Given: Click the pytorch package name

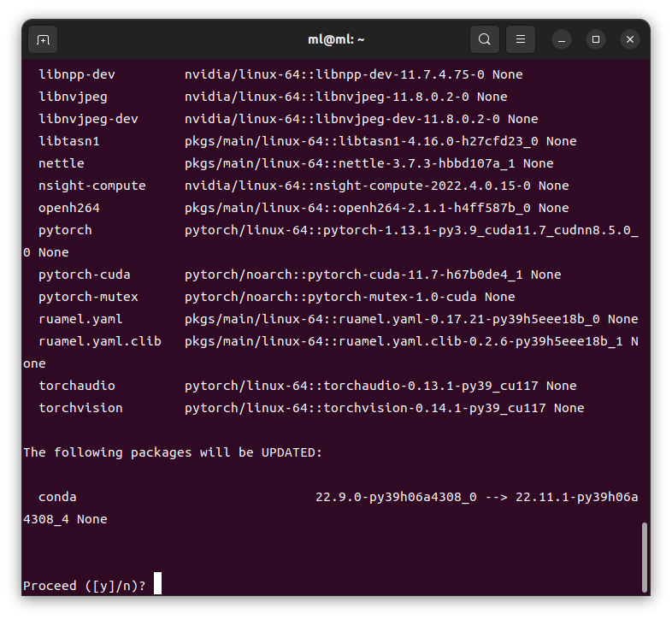Looking at the screenshot, I should point(65,230).
